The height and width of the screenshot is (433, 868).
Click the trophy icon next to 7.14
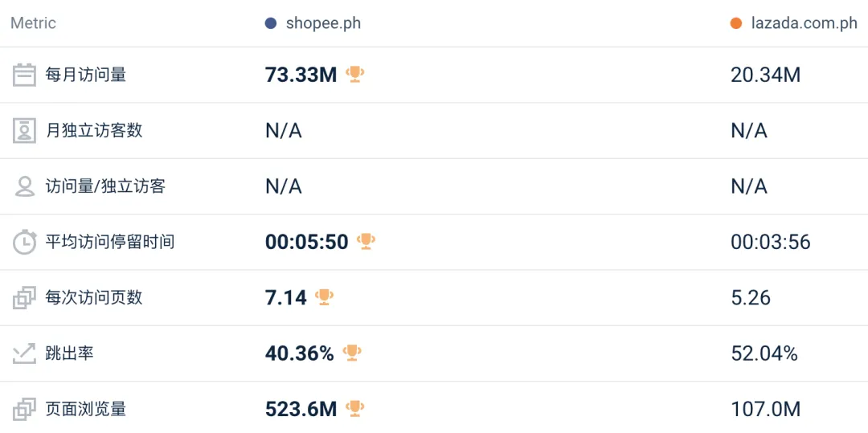(324, 296)
